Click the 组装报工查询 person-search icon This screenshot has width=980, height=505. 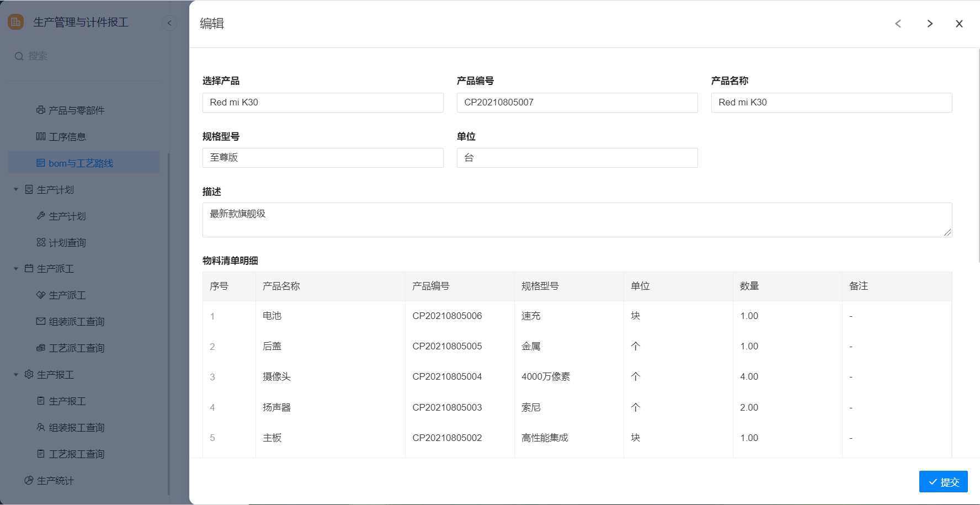41,427
